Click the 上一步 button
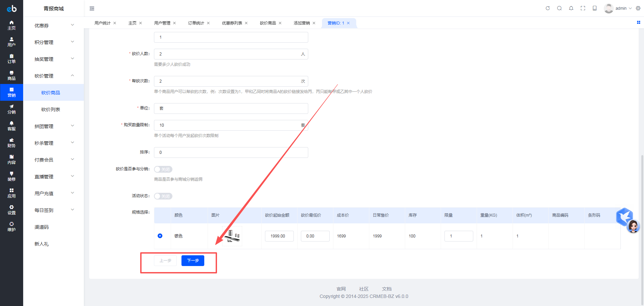Viewport: 644px width, 306px height. 165,261
